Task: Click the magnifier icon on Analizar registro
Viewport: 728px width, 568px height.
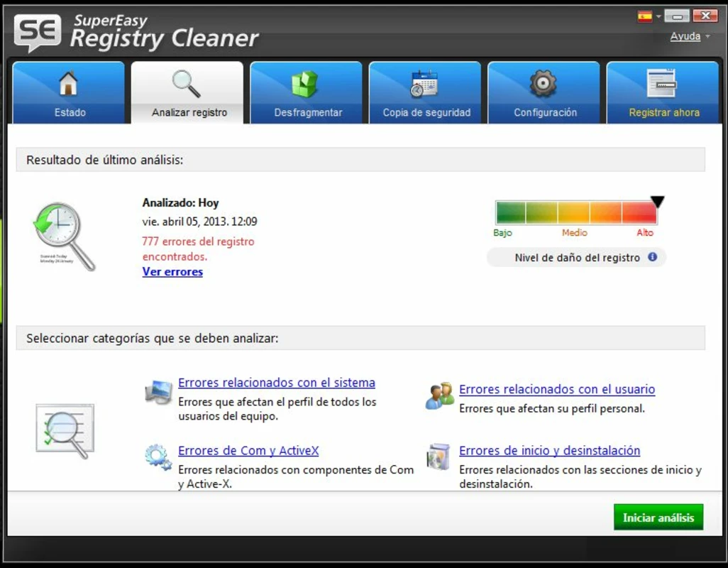Action: click(x=187, y=84)
